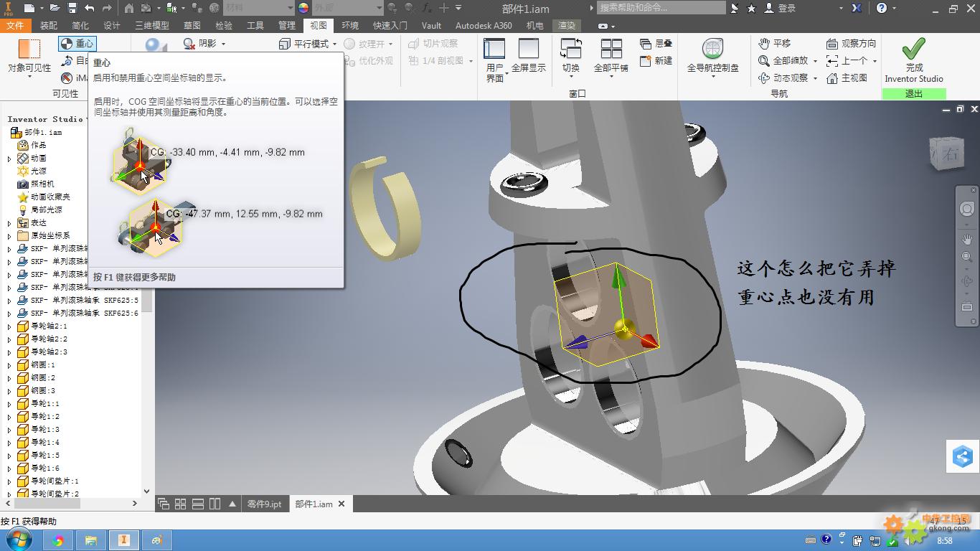Click the Redo arrow icon
The width and height of the screenshot is (980, 551).
click(106, 8)
